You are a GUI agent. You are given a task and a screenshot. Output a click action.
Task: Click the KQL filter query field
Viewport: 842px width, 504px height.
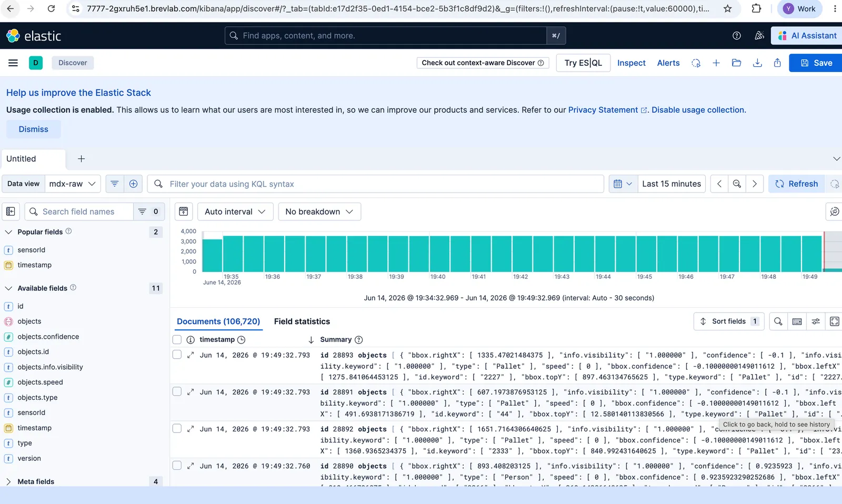coord(376,184)
